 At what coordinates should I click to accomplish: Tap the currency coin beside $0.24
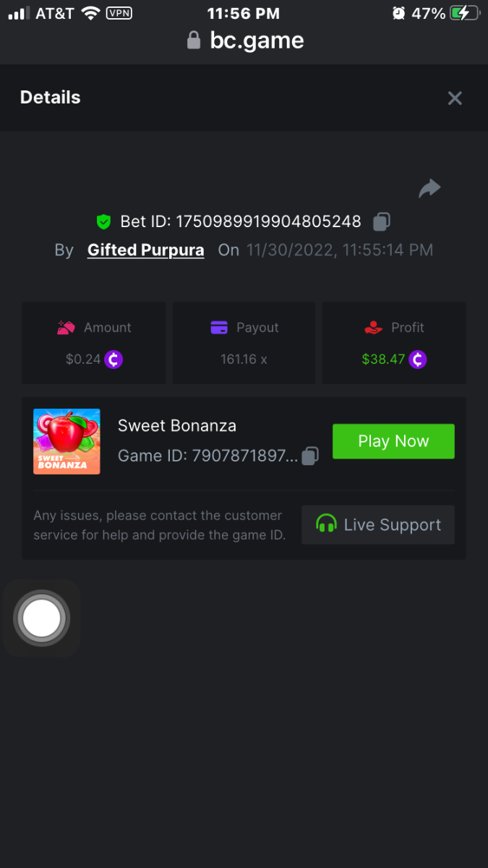tap(114, 359)
